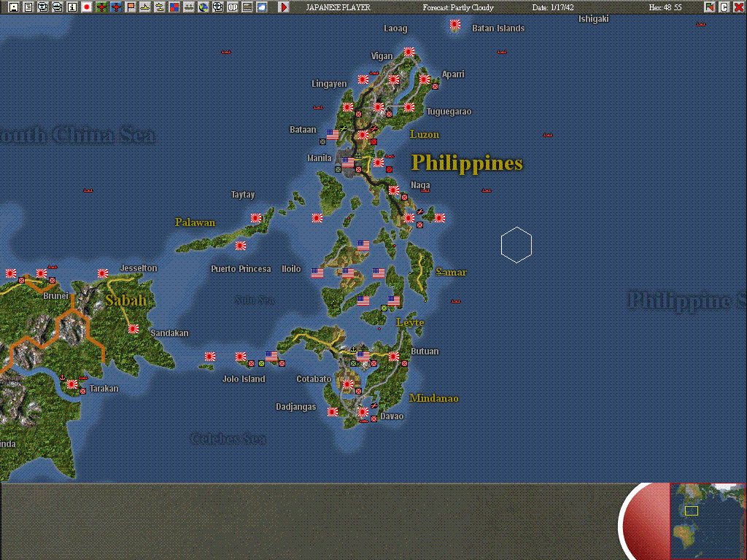
Task: Click the Hex: 48 55 readout
Action: (665, 7)
